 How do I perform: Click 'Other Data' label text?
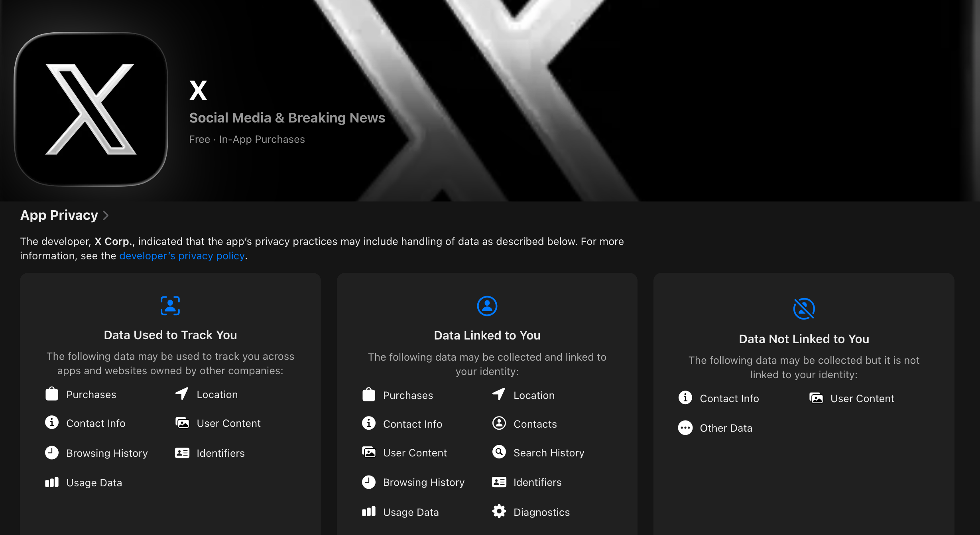pyautogui.click(x=726, y=428)
